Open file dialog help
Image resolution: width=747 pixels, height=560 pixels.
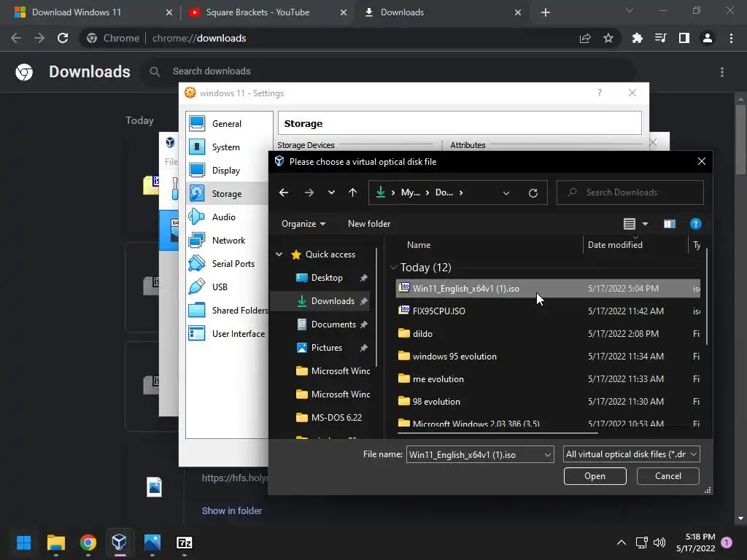click(695, 224)
